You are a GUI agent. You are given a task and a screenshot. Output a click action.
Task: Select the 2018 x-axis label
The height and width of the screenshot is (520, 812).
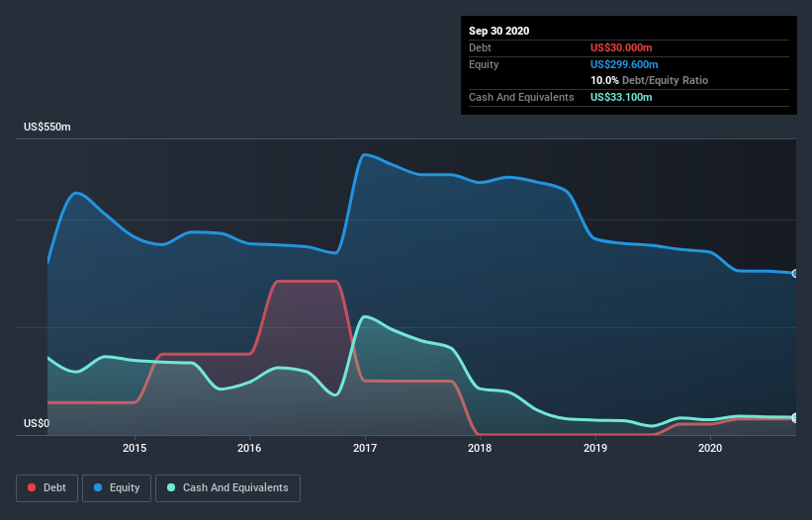pyautogui.click(x=480, y=448)
